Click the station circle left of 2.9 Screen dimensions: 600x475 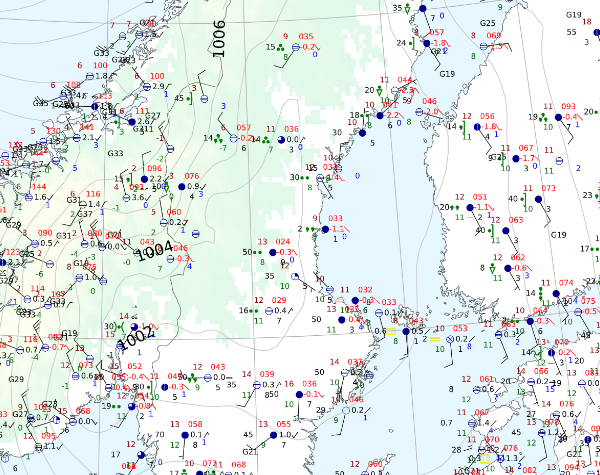(147, 87)
